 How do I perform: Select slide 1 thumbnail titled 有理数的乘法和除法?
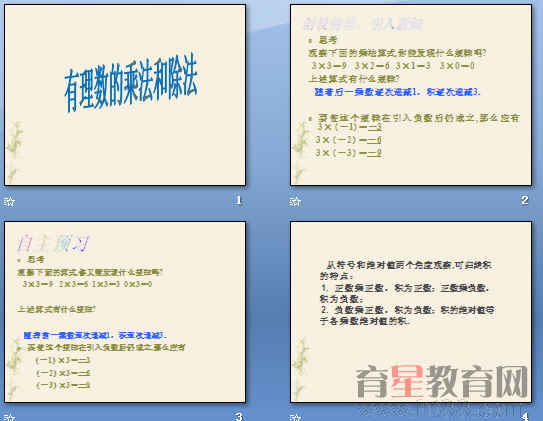125,95
